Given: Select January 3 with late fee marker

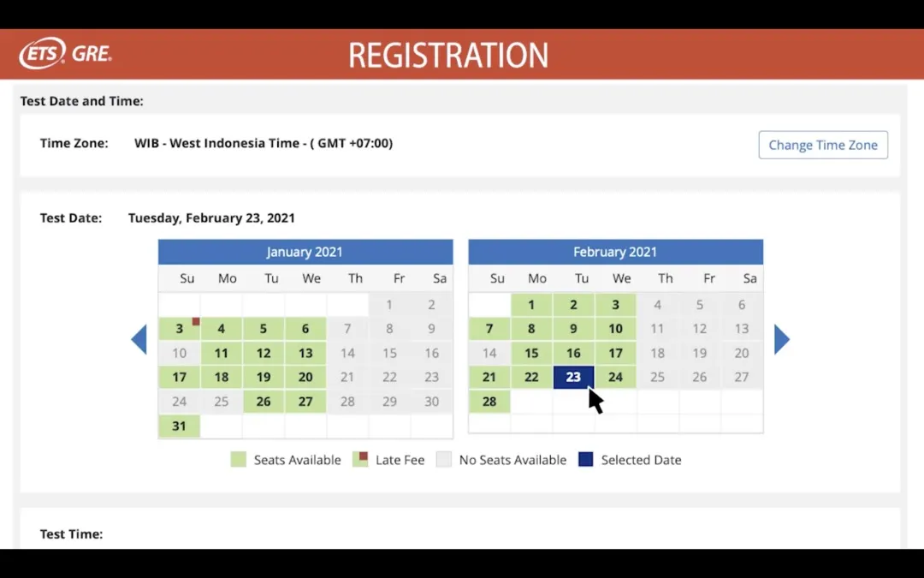Looking at the screenshot, I should tap(179, 329).
